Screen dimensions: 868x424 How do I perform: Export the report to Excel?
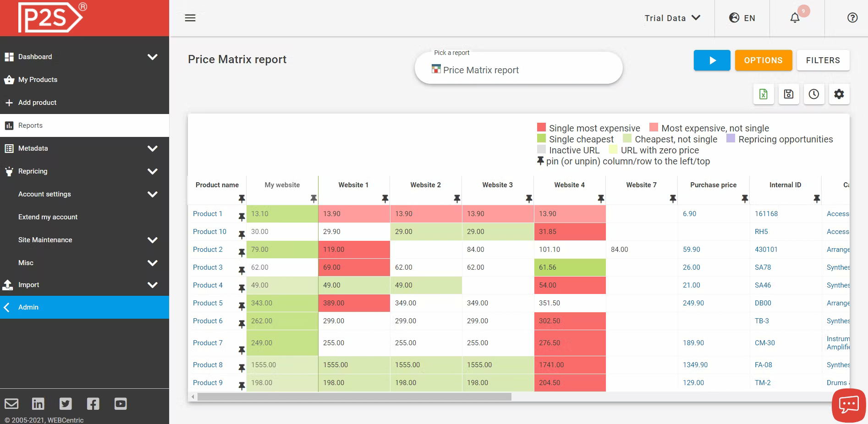(x=763, y=94)
